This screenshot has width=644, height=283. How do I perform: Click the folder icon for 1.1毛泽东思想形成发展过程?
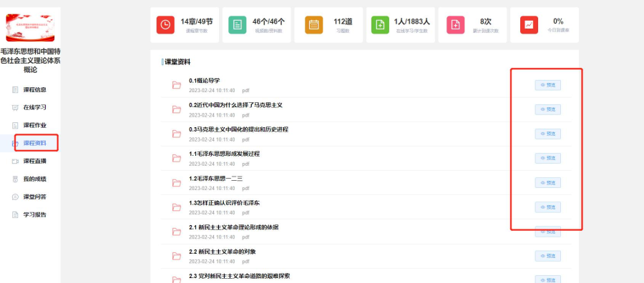(177, 159)
